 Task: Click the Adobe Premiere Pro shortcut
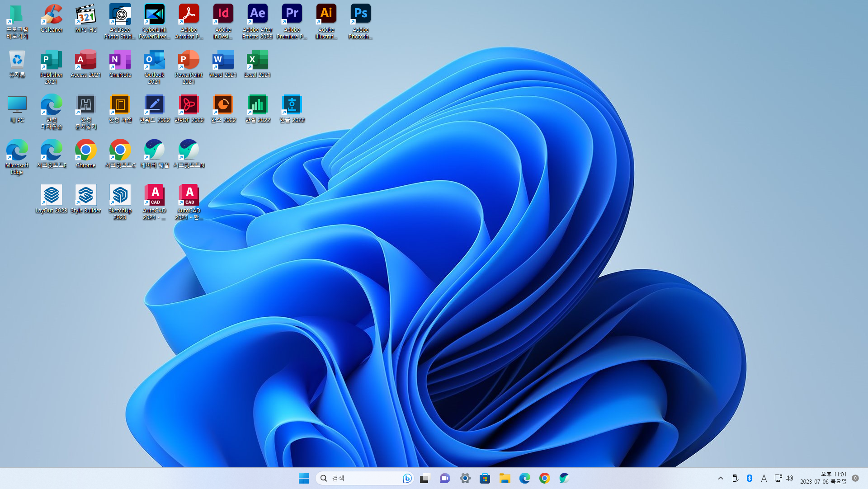point(292,20)
